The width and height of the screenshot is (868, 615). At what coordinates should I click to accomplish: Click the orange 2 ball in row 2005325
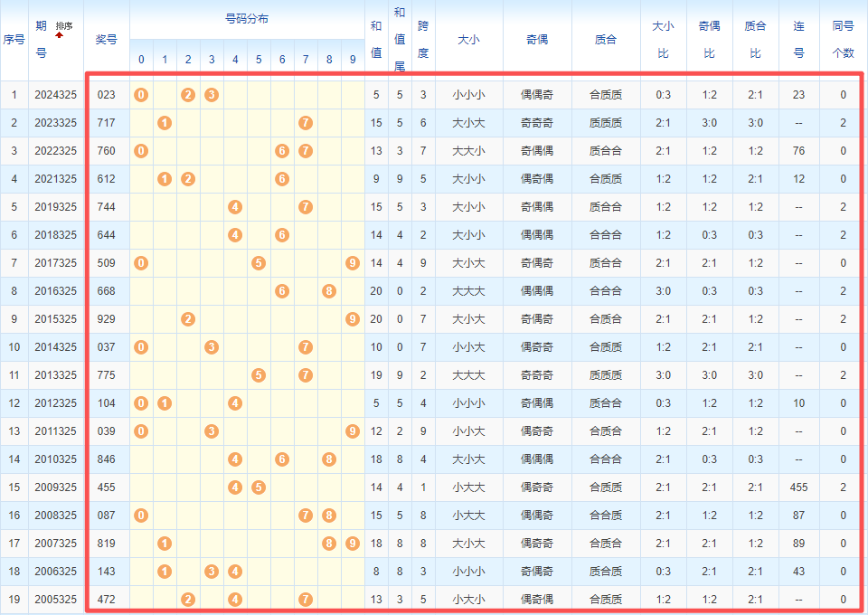point(188,600)
